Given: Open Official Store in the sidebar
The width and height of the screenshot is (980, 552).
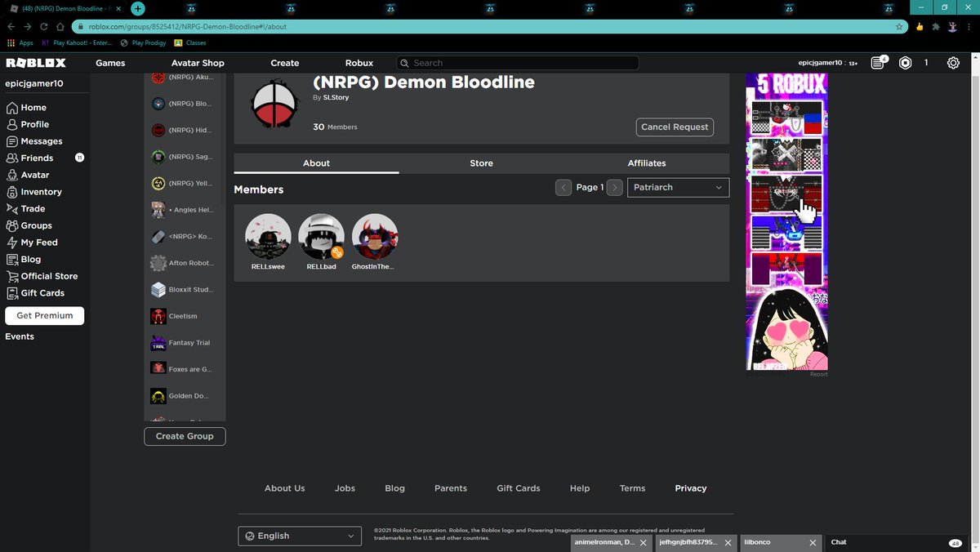Looking at the screenshot, I should [x=42, y=276].
